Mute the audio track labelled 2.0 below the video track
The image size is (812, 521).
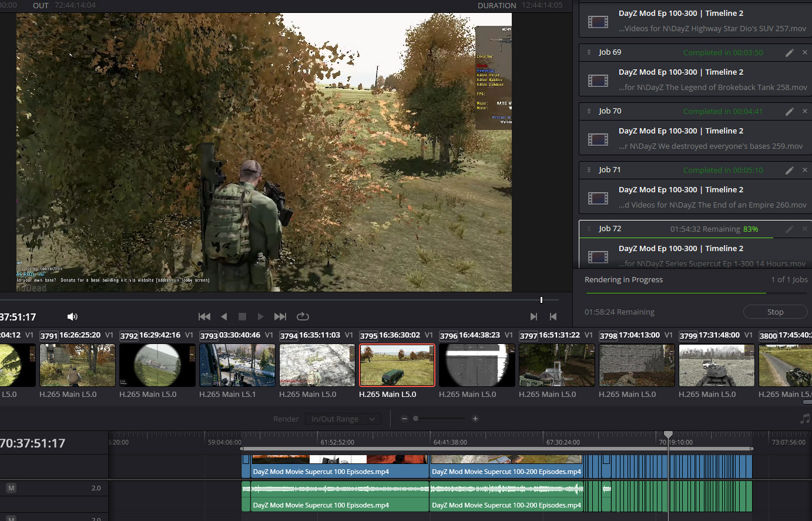point(11,488)
